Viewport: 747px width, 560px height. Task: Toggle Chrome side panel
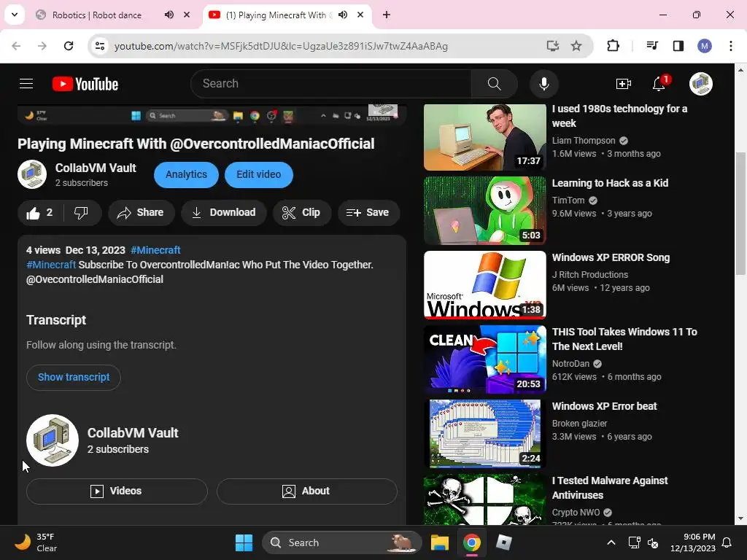[x=678, y=46]
